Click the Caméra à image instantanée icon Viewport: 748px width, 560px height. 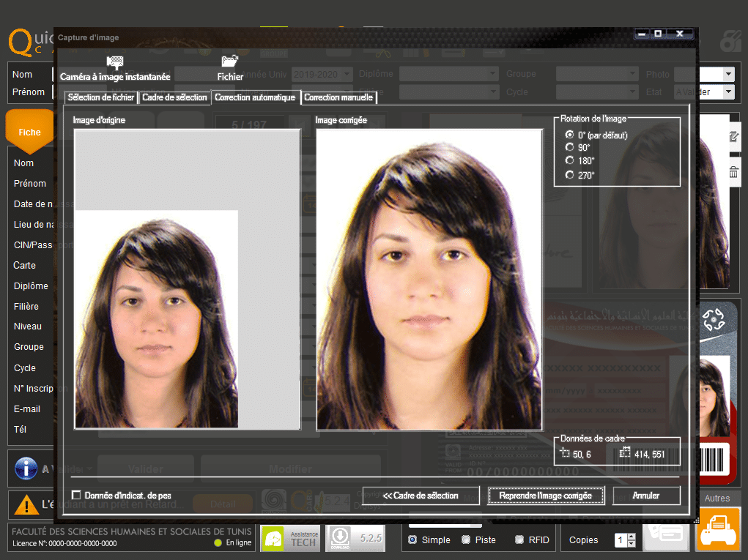click(115, 63)
